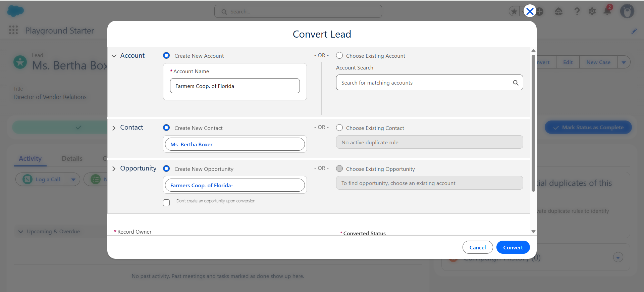Click the global Search box
This screenshot has height=292, width=644.
(x=298, y=11)
